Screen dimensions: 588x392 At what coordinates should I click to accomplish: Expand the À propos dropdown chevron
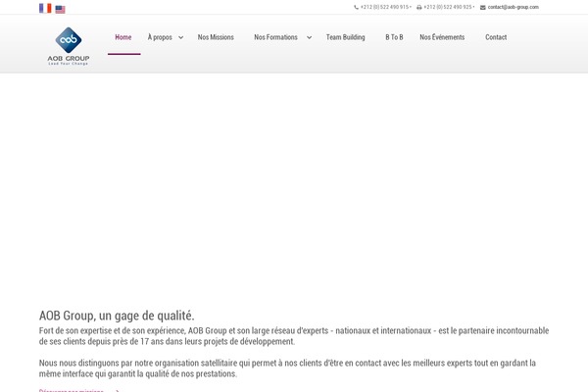pyautogui.click(x=180, y=37)
